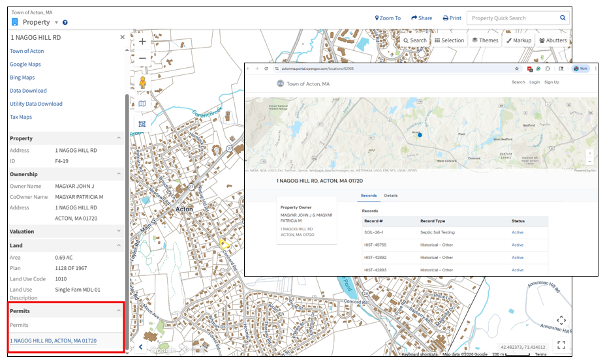Bookmark the page with the star icon
This screenshot has width=605, height=364.
pyautogui.click(x=517, y=68)
